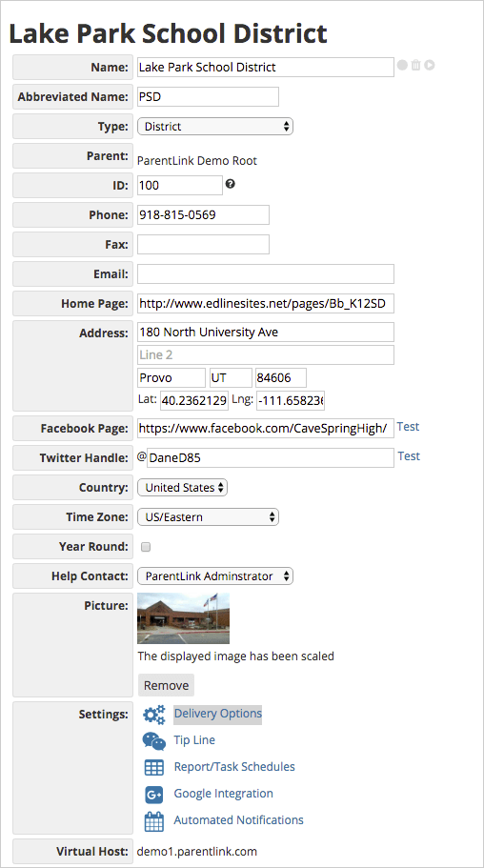
Task: Click into the Name input field
Action: 266,68
